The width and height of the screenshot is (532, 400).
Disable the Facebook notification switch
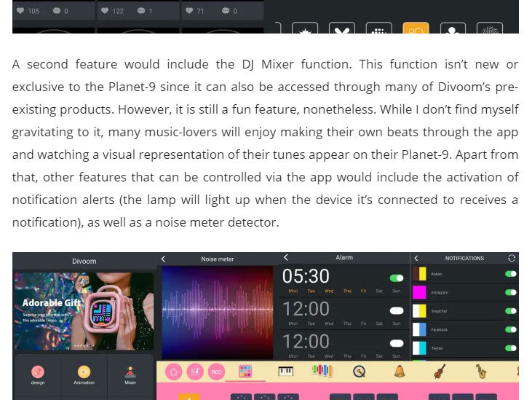point(511,329)
